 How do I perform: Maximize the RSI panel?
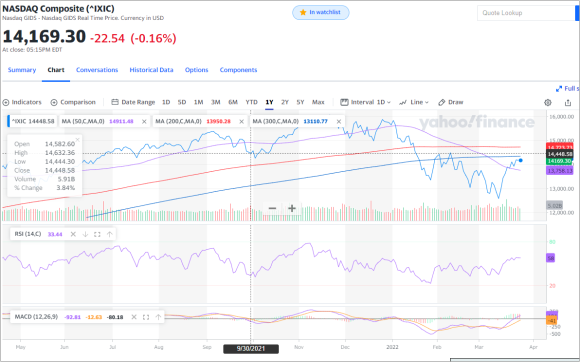click(97, 234)
